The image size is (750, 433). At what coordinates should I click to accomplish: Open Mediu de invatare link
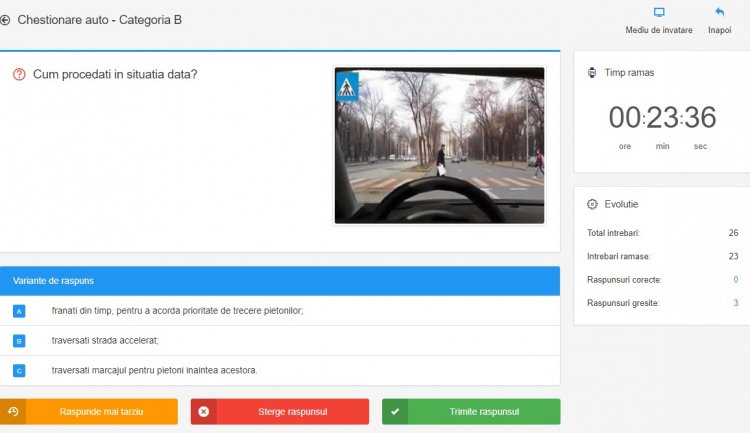point(659,30)
